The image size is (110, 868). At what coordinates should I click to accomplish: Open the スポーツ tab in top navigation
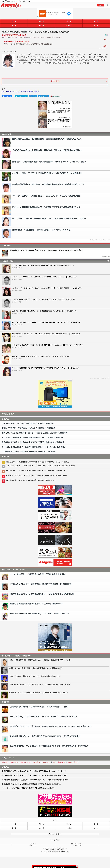(41, 21)
